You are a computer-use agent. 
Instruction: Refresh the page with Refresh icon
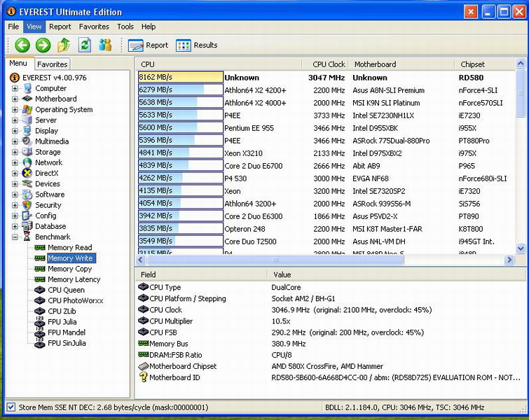click(85, 45)
